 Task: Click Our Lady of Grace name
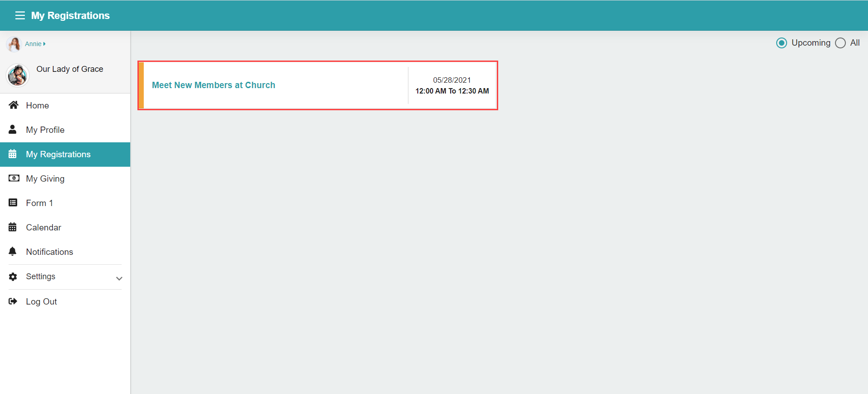coord(70,69)
